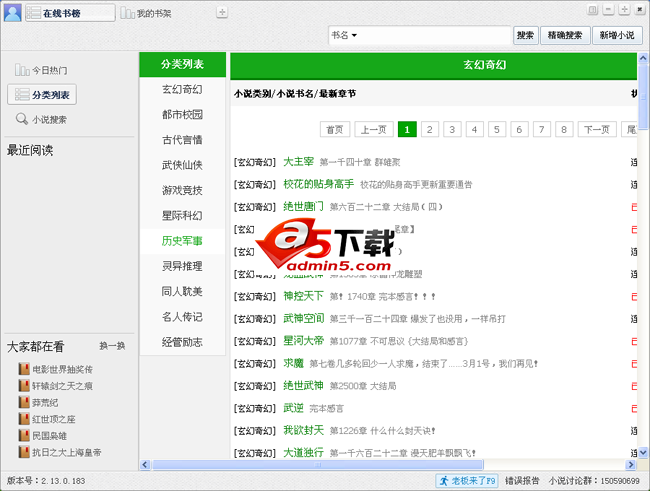Open book 红世顶之座
This screenshot has width=650, height=491.
coord(54,419)
